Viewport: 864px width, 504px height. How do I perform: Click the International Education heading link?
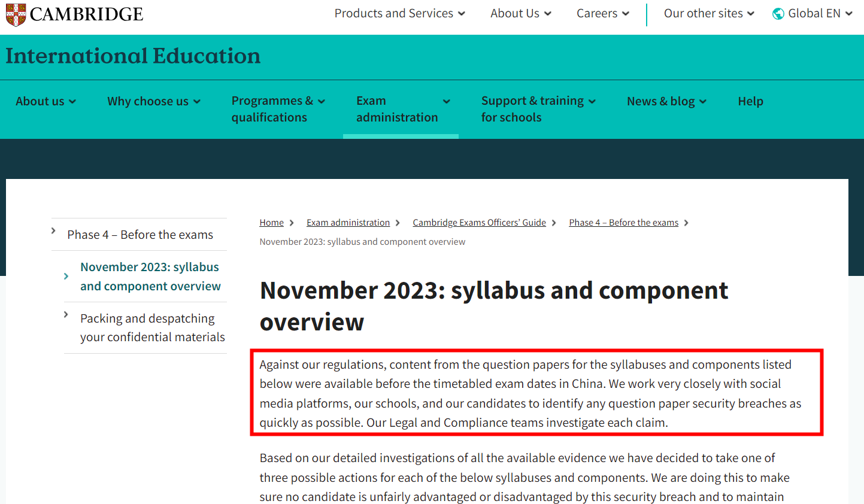click(x=133, y=56)
